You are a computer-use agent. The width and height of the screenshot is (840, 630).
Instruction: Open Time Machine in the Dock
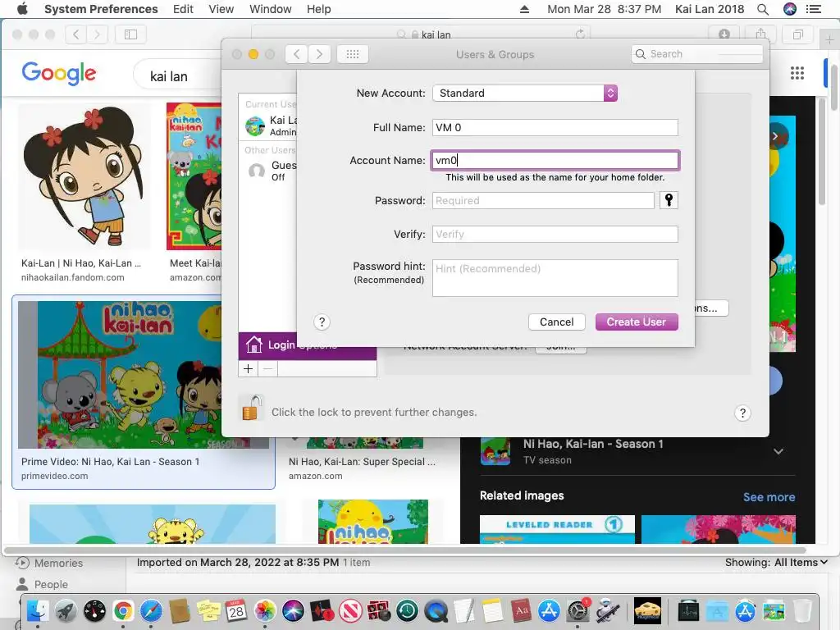point(407,610)
